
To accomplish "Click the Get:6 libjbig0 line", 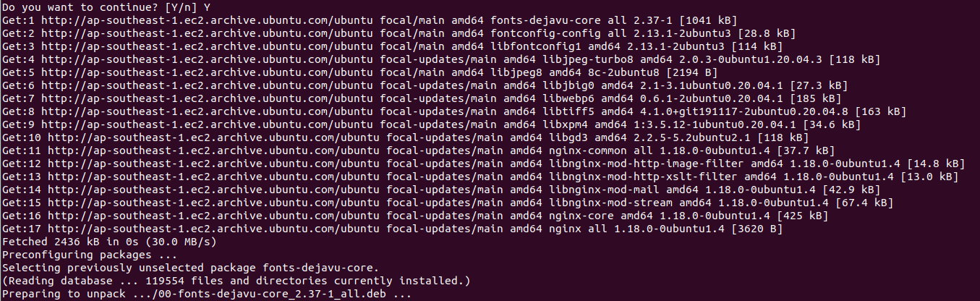I will click(426, 85).
